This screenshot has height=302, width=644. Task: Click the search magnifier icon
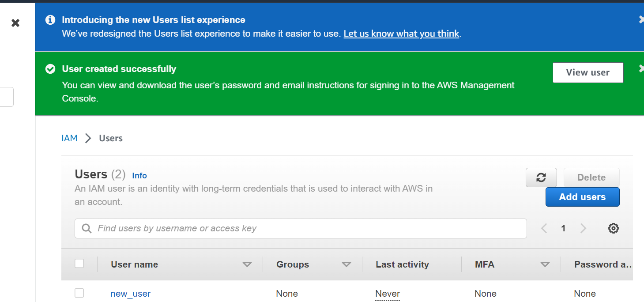pos(87,228)
